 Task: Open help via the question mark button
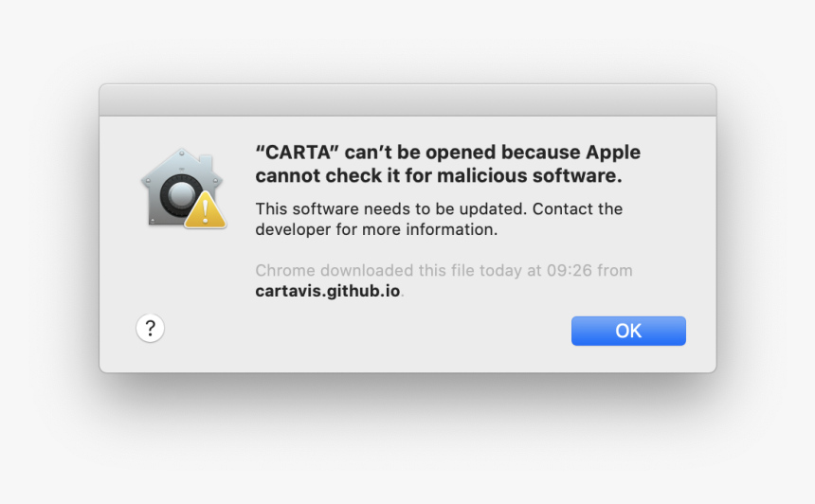pyautogui.click(x=151, y=329)
